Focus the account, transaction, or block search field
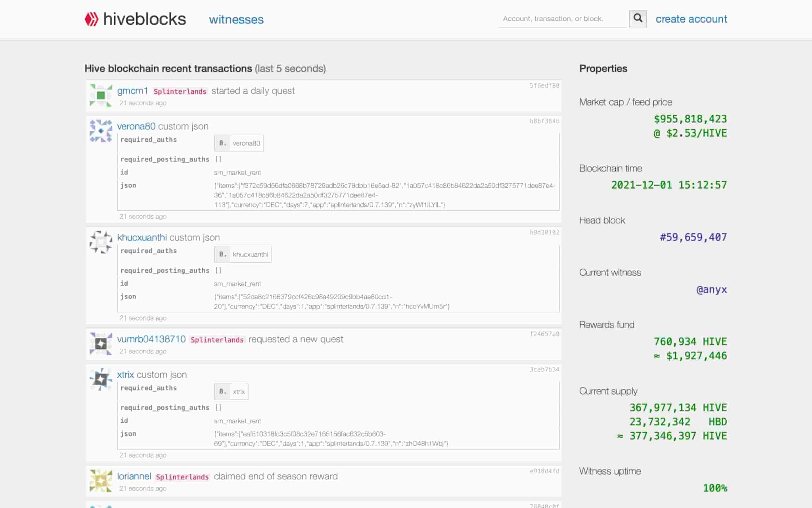 tap(561, 19)
